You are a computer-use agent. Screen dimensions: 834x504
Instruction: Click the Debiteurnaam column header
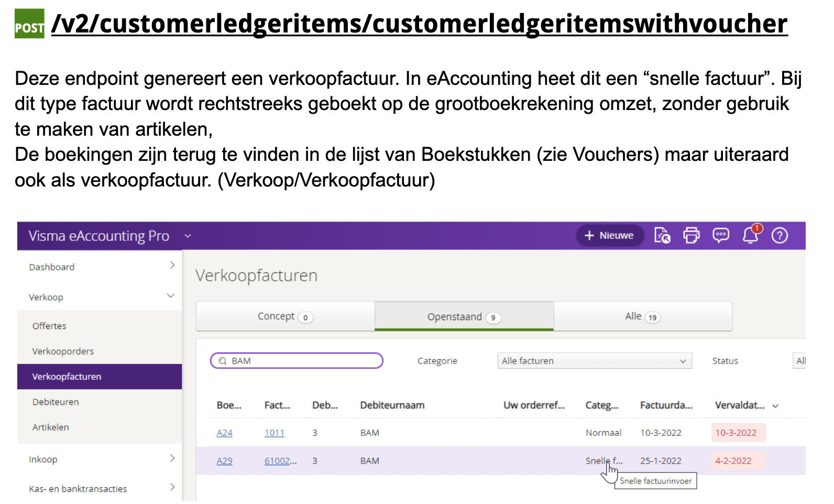tap(392, 405)
